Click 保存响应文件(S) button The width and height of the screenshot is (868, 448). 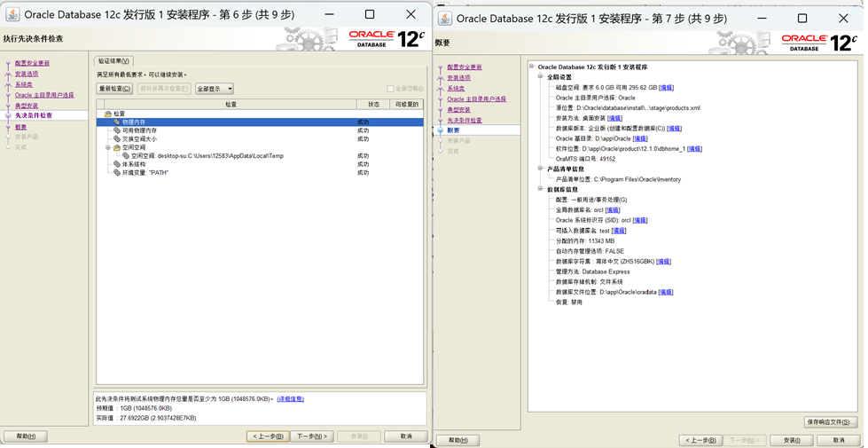831,422
